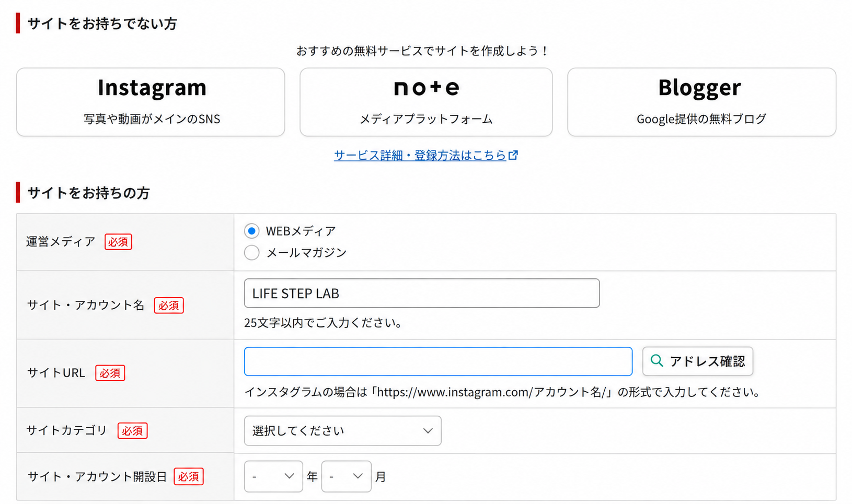Screen dimensions: 852x504
Task: Click the 運営メディア row label
Action: [x=61, y=242]
